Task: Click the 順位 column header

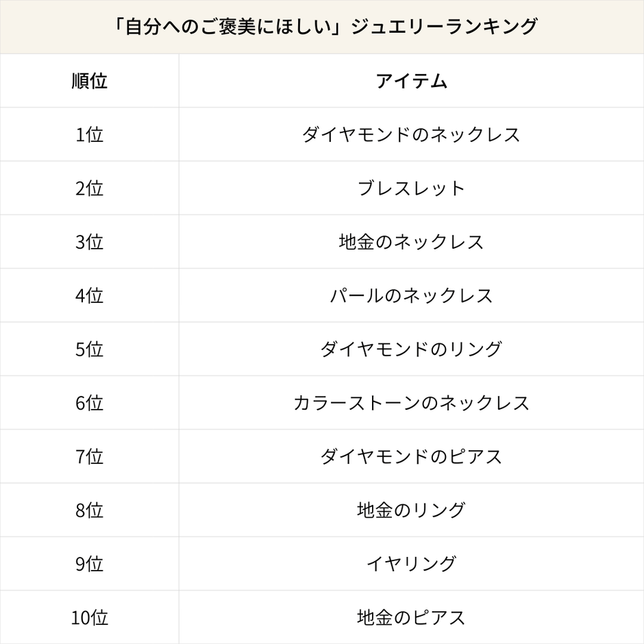Action: coord(89,81)
